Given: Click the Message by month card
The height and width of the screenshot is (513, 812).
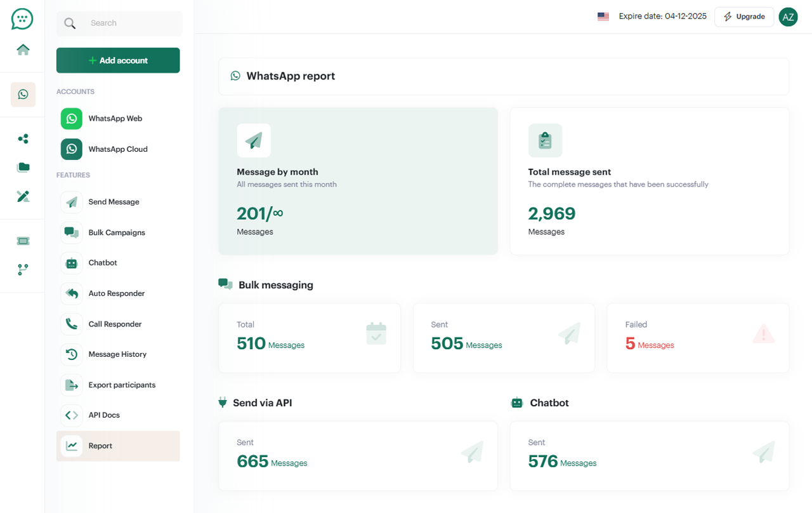Looking at the screenshot, I should click(x=358, y=181).
